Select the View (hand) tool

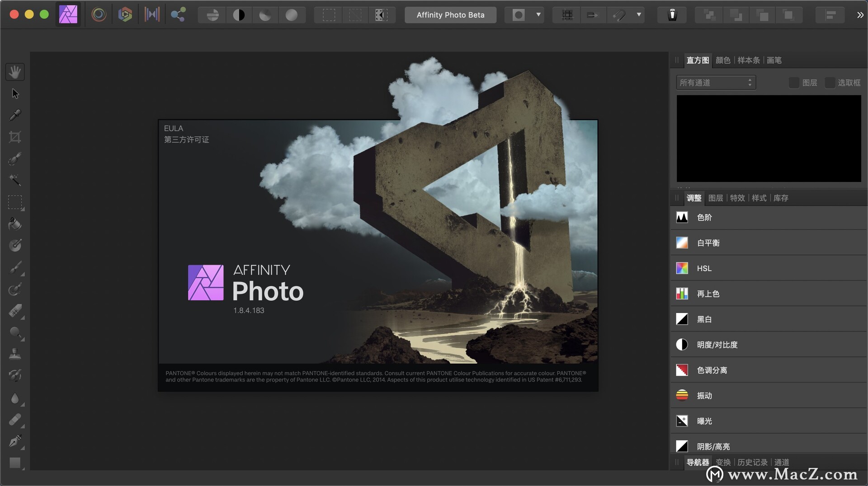pos(15,72)
